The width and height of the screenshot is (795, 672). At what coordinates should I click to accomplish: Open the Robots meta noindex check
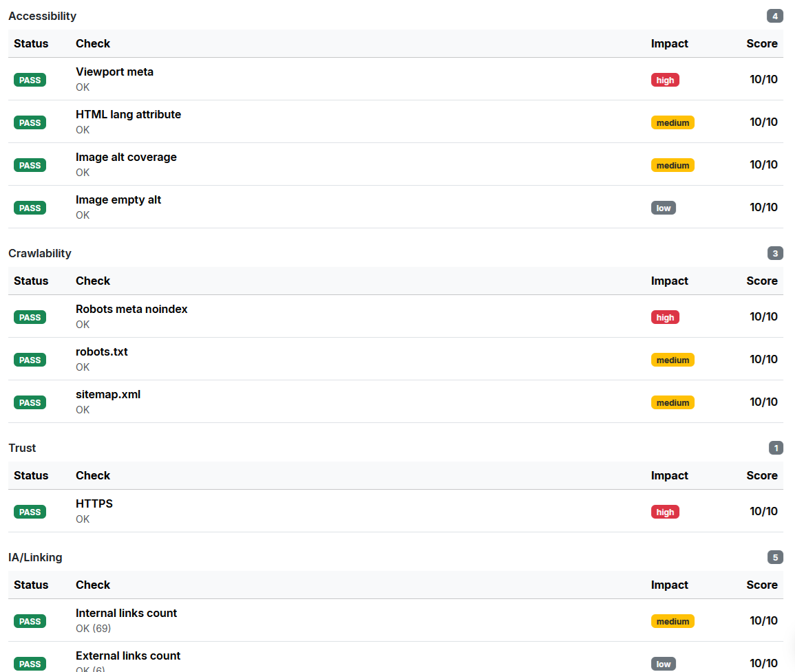pyautogui.click(x=131, y=309)
